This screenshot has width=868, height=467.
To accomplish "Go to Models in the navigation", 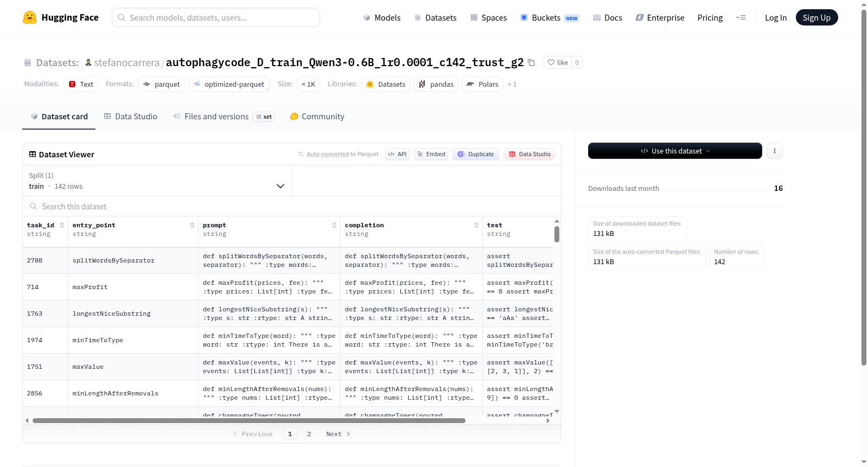I will [x=382, y=17].
